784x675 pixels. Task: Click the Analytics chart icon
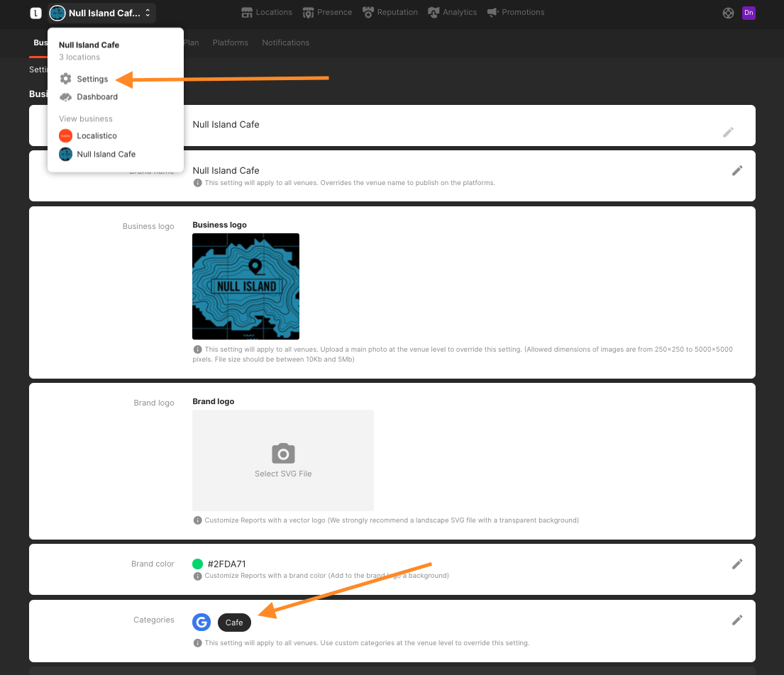point(434,13)
